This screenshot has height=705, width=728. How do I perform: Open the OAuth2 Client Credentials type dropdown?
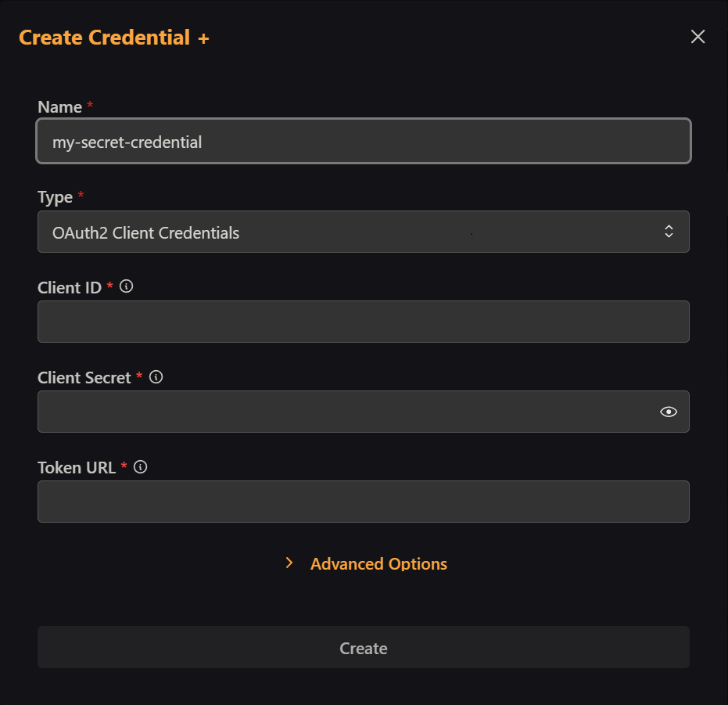pos(363,232)
